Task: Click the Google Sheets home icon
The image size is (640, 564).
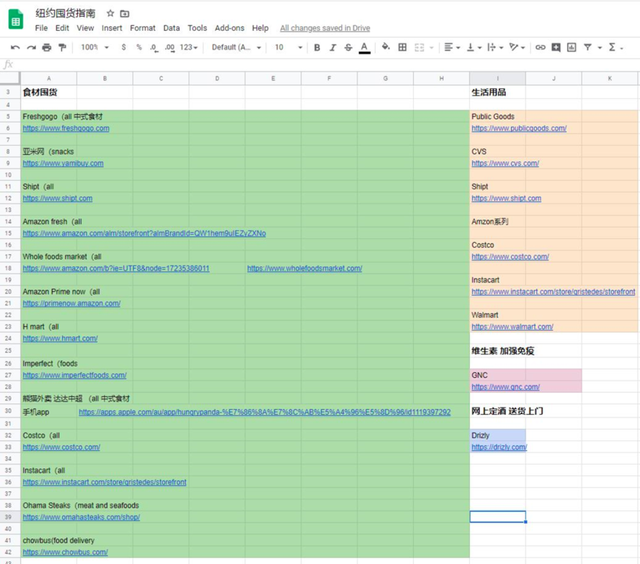Action: 16,19
